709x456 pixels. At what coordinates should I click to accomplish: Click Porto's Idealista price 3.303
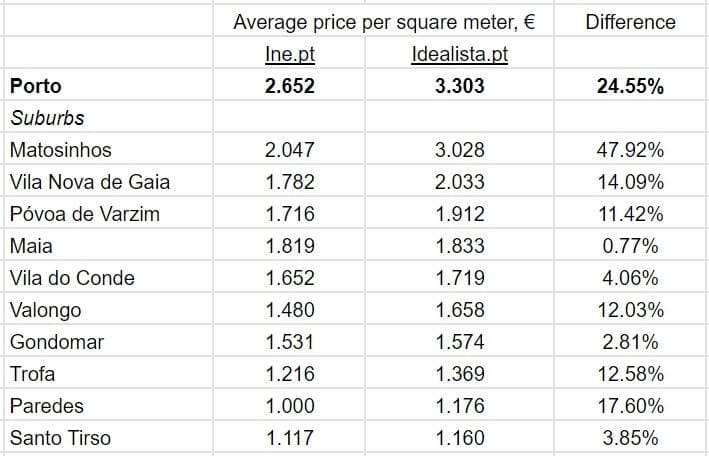point(459,86)
